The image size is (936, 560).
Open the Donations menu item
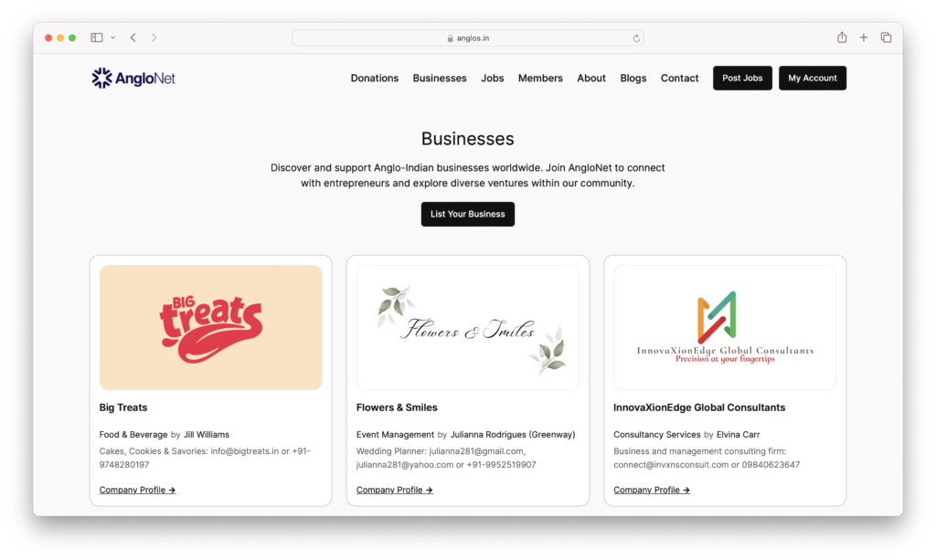[x=374, y=79]
